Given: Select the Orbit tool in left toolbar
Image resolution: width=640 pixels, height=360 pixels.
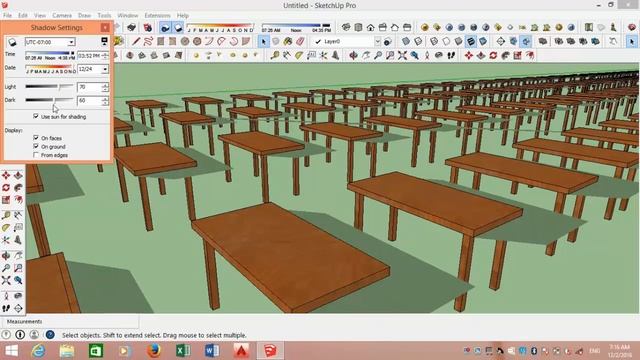Looking at the screenshot, I should (6, 256).
